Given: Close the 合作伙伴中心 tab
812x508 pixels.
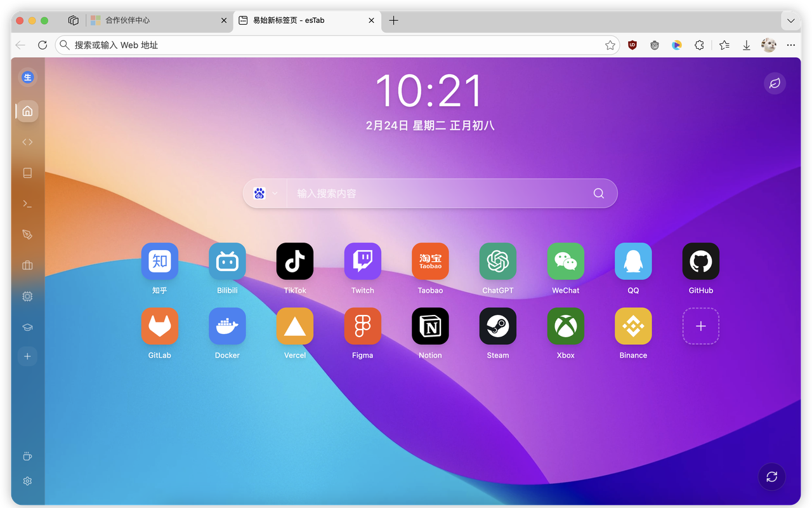Looking at the screenshot, I should 223,20.
